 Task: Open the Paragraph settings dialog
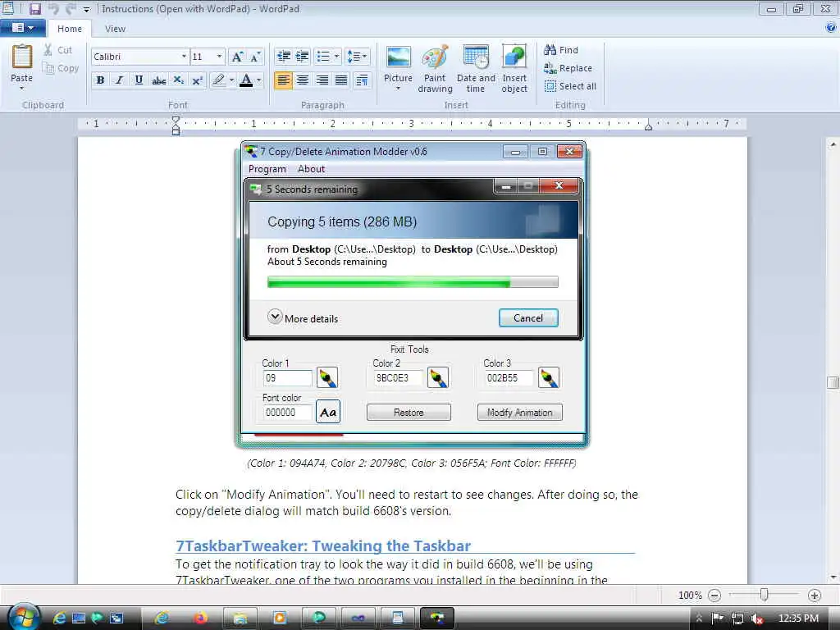tap(362, 80)
